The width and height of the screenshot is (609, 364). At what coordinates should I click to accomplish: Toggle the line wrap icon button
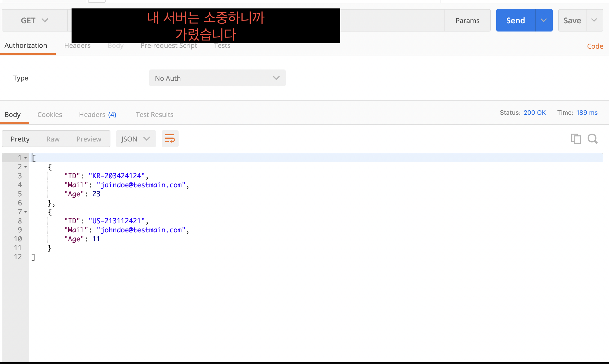click(x=170, y=139)
